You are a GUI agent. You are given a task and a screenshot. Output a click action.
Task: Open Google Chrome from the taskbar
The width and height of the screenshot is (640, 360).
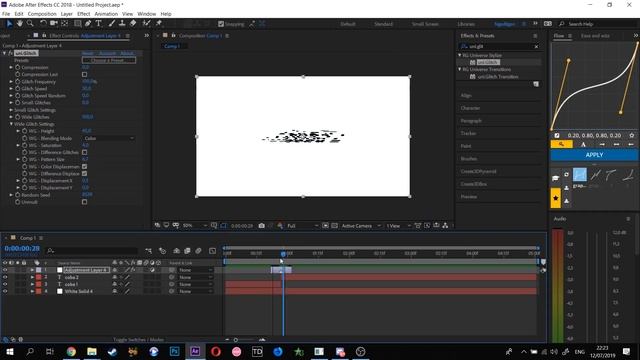71,351
